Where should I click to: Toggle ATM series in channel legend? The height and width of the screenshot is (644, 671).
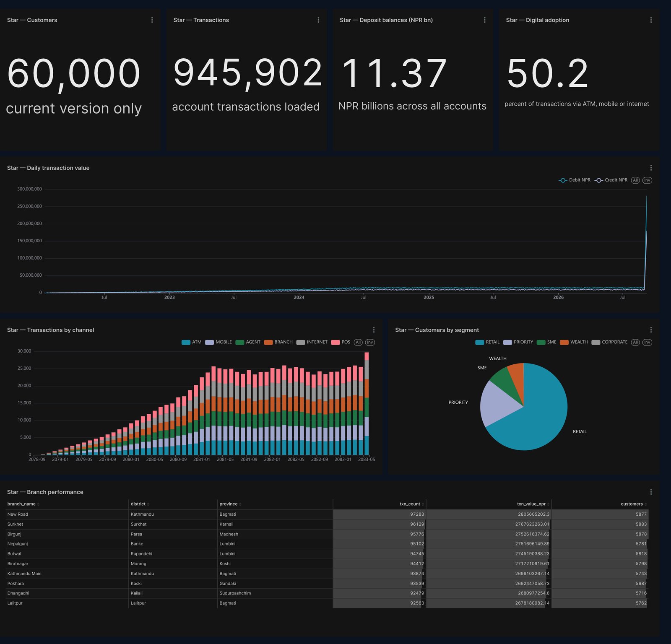click(191, 342)
